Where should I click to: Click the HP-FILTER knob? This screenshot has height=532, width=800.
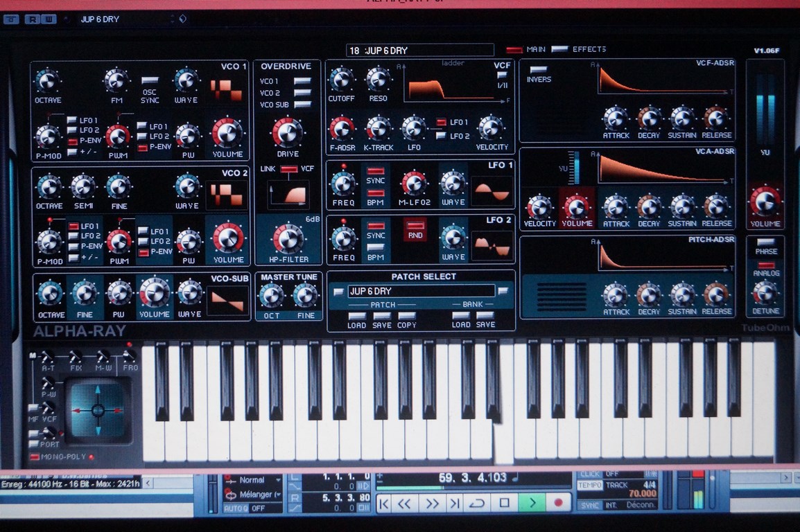[x=288, y=238]
